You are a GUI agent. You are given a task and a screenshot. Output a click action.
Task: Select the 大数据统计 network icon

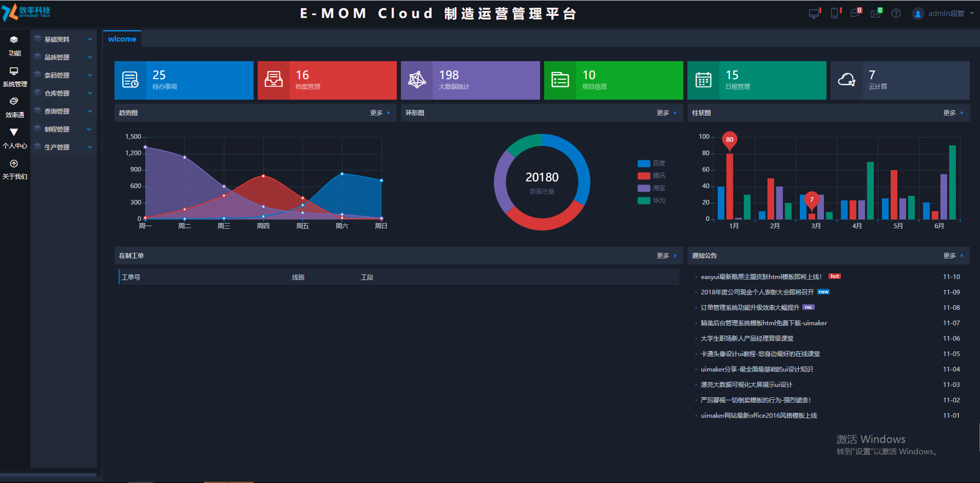click(417, 80)
